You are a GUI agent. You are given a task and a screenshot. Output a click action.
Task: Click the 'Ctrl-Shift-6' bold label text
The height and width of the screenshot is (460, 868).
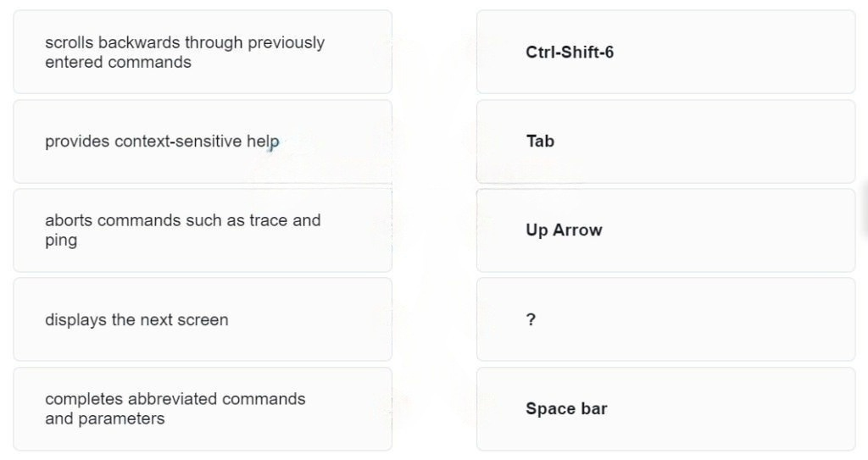[x=570, y=52]
